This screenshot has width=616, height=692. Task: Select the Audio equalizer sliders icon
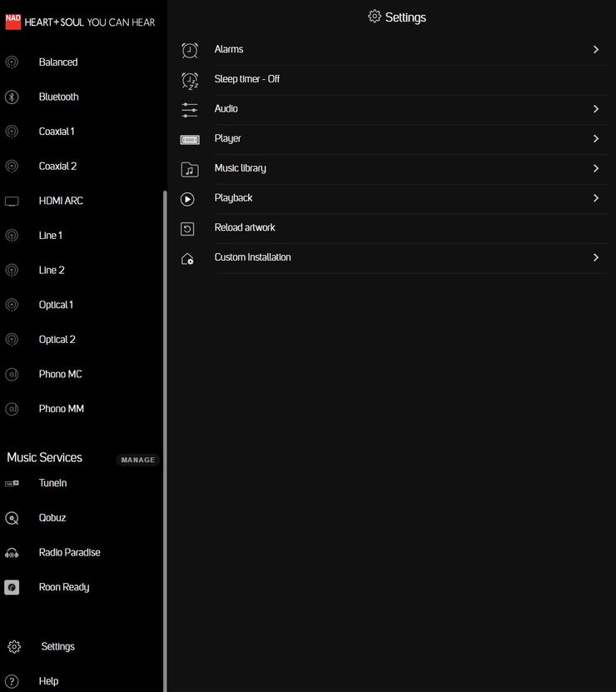(x=190, y=109)
